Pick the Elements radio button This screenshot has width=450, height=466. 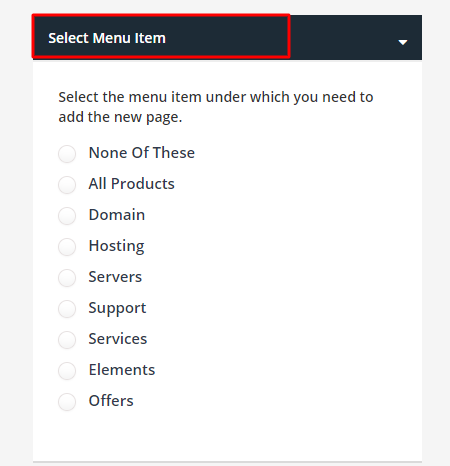pos(67,371)
